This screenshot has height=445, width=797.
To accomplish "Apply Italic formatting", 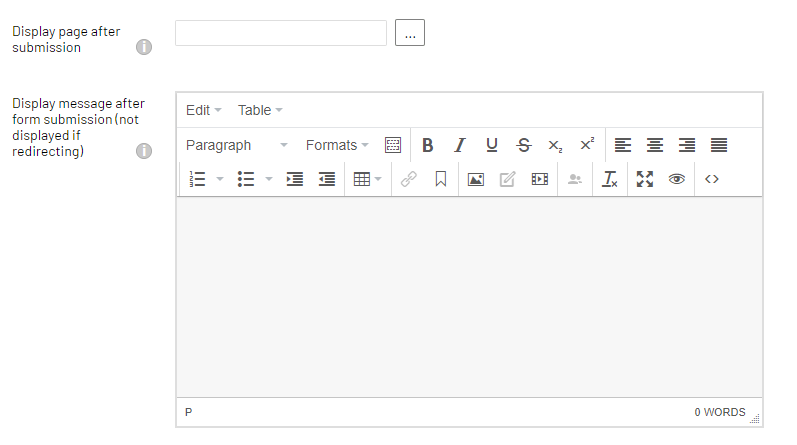I will [459, 145].
